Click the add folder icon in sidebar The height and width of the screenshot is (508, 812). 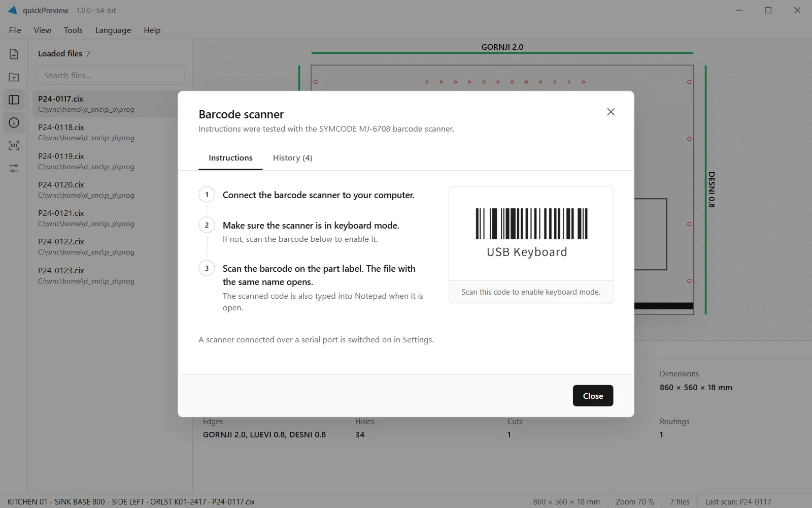(14, 77)
